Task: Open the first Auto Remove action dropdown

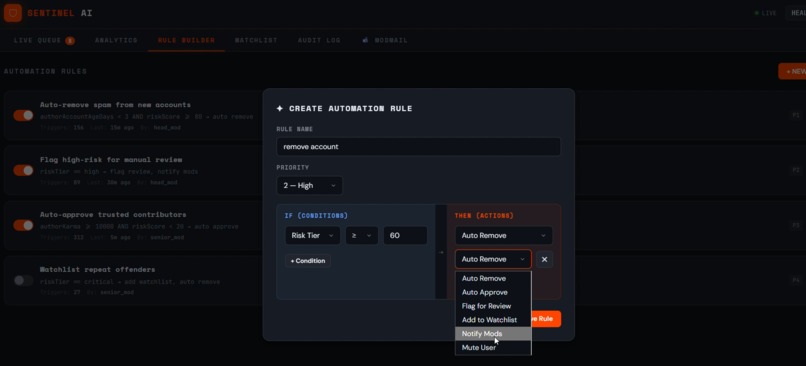Action: point(504,235)
